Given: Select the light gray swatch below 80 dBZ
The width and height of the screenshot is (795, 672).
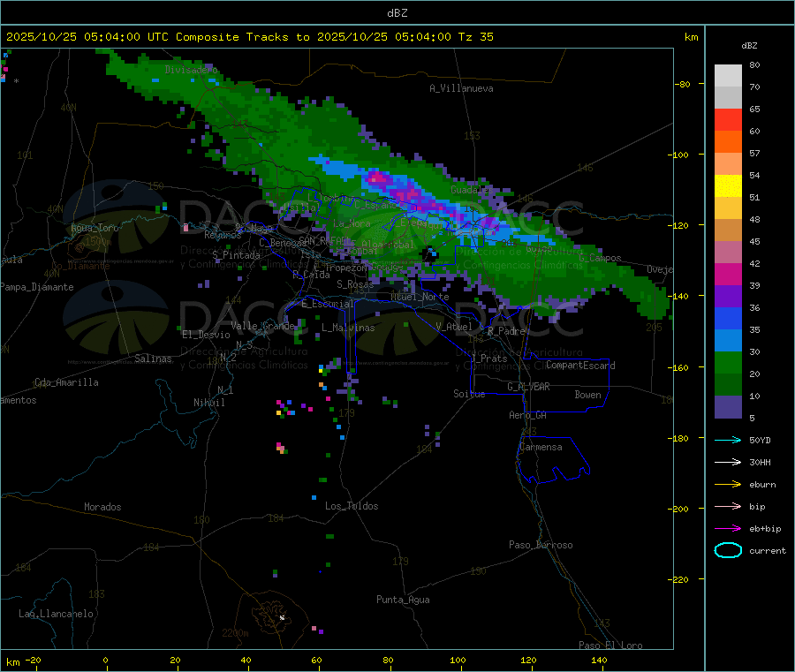Looking at the screenshot, I should tap(728, 76).
